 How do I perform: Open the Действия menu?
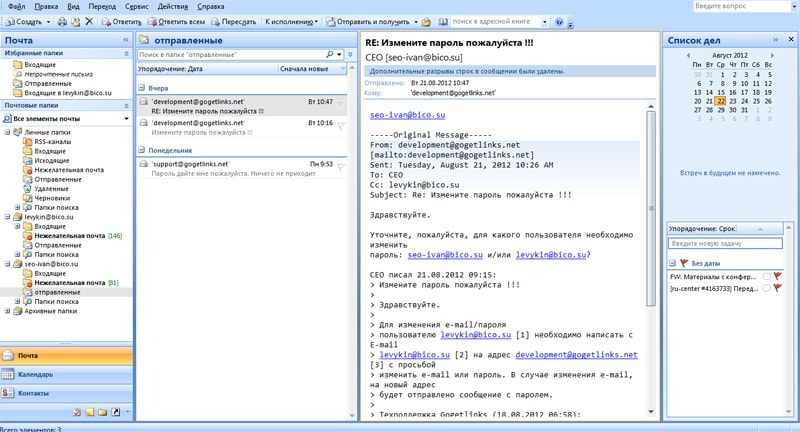tap(172, 7)
